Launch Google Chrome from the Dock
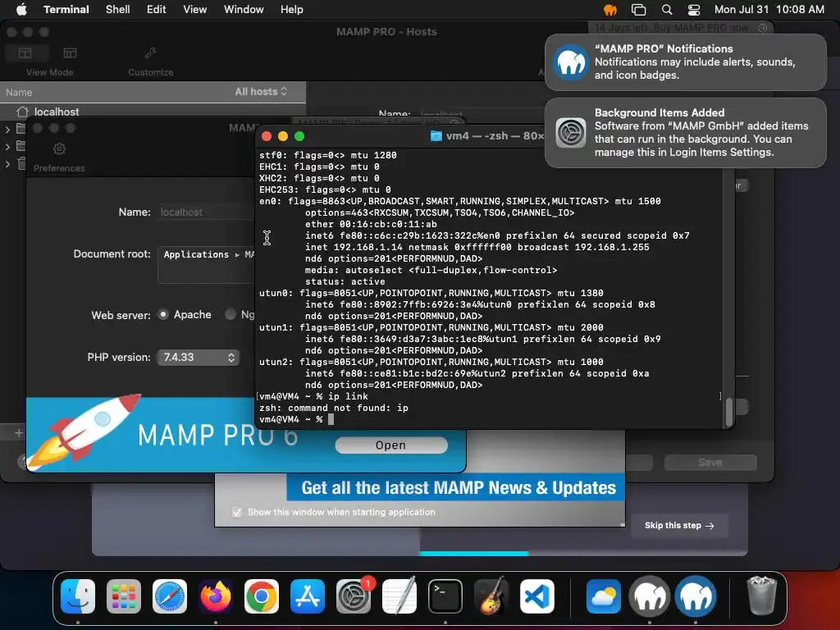 tap(262, 596)
